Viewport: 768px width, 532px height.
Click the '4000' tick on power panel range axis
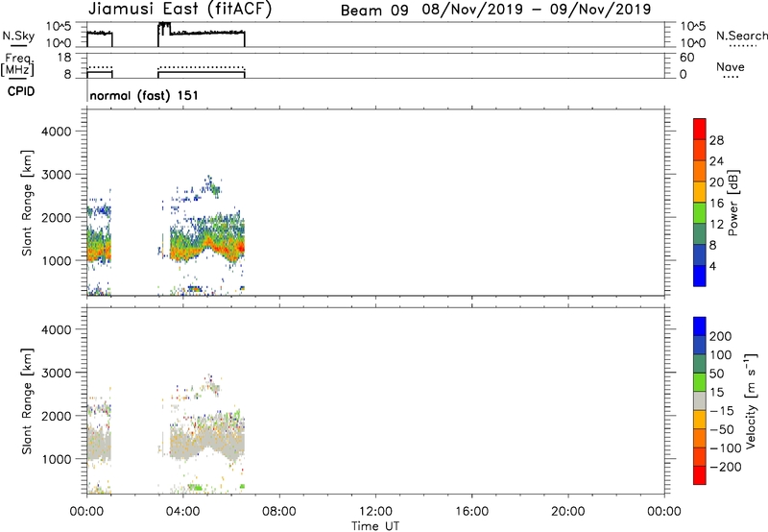pos(57,132)
